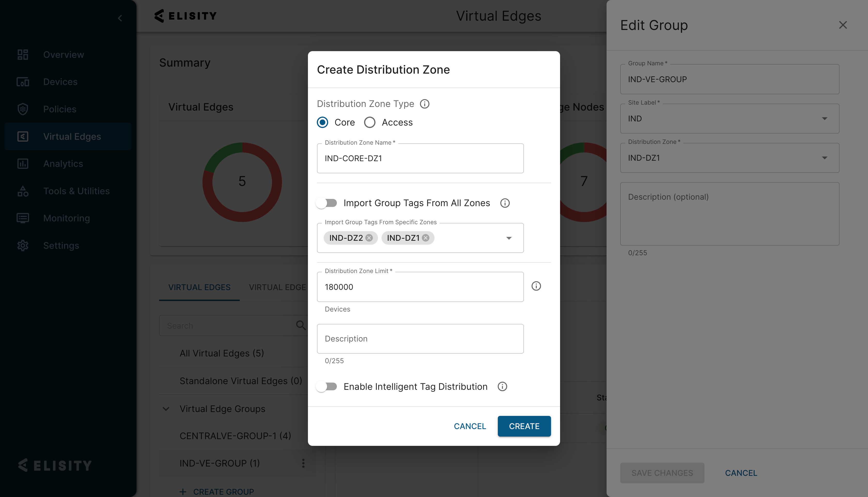Toggle Import Group Tags From All Zones
The width and height of the screenshot is (868, 497).
tap(327, 203)
